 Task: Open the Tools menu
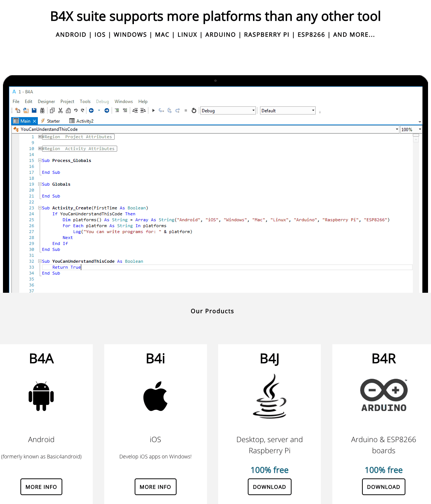[x=85, y=102]
